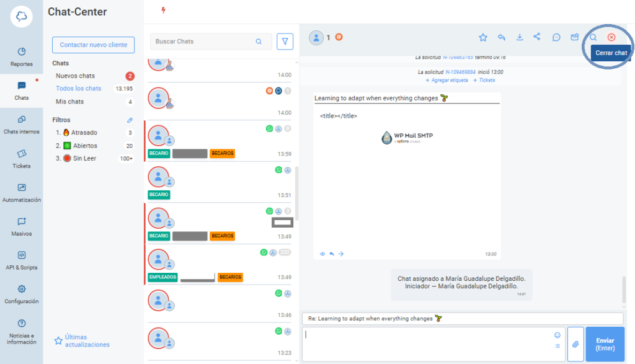Click the reply arrow in the chat header
The height and width of the screenshot is (364, 635).
[502, 37]
